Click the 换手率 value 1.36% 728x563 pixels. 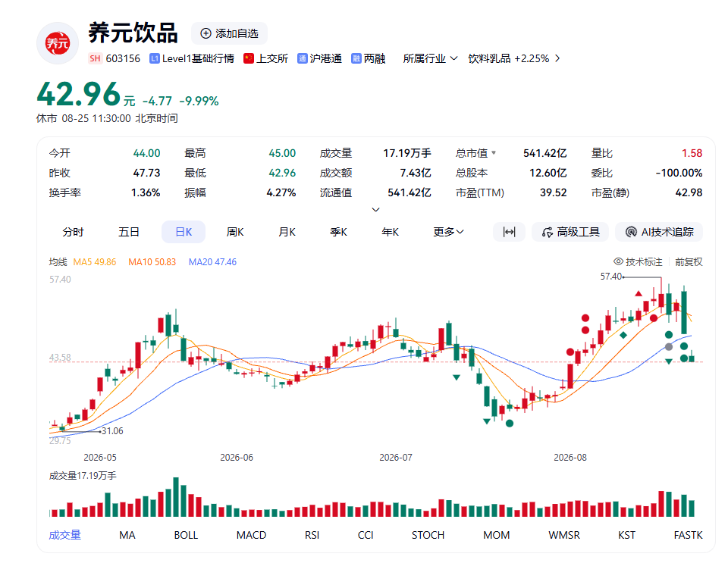[x=146, y=192]
